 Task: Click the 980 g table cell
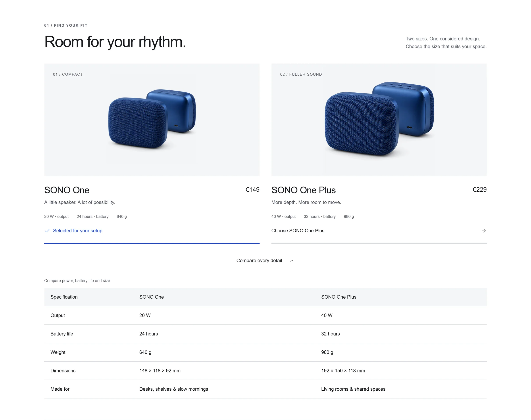327,352
